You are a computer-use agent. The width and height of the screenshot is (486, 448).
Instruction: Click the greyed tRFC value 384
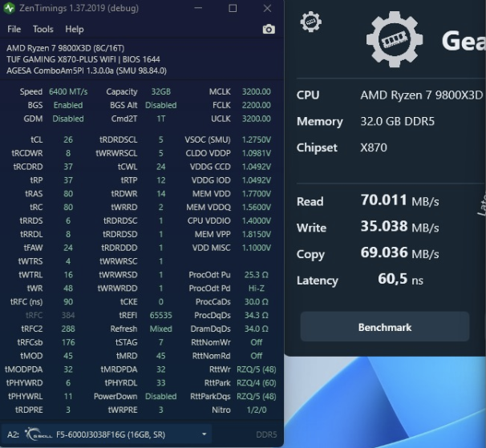tap(68, 315)
